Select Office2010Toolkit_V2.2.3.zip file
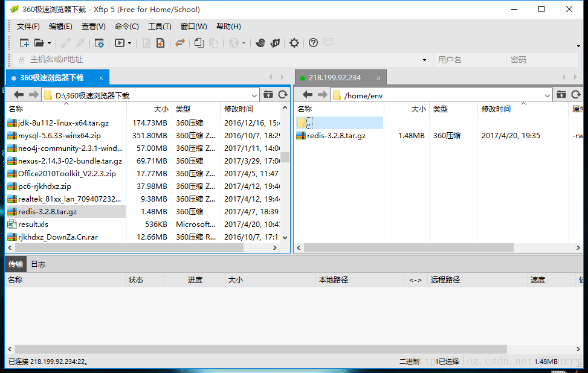588x373 pixels. click(66, 174)
